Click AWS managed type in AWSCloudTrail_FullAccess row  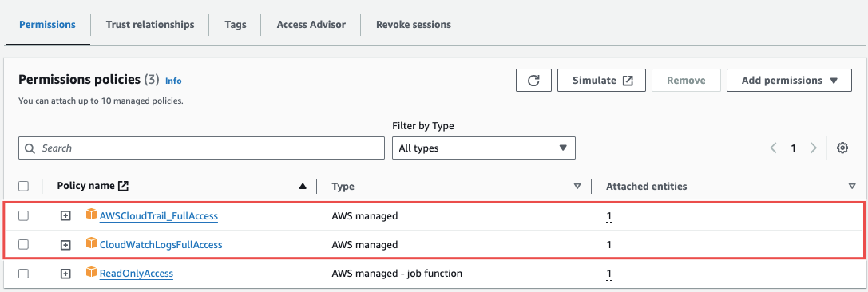coord(365,215)
